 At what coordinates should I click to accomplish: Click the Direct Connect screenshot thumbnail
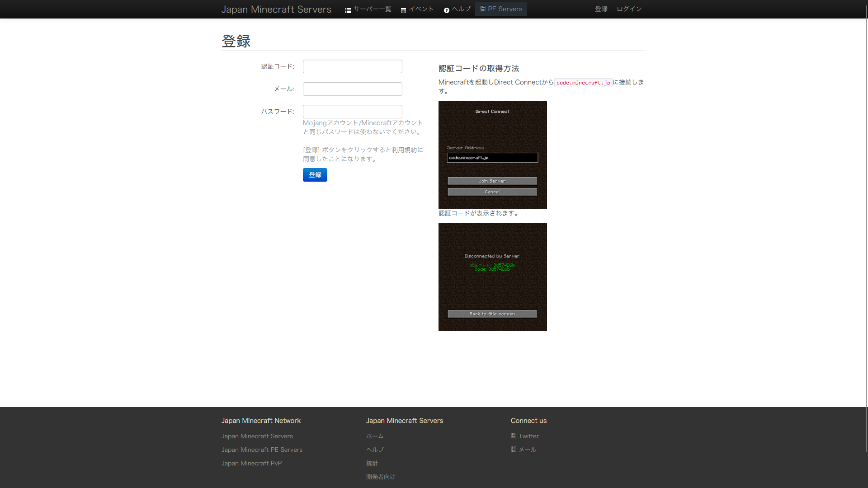click(x=492, y=155)
